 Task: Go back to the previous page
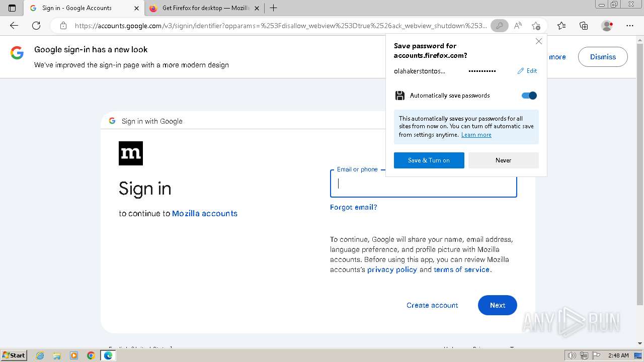(14, 26)
